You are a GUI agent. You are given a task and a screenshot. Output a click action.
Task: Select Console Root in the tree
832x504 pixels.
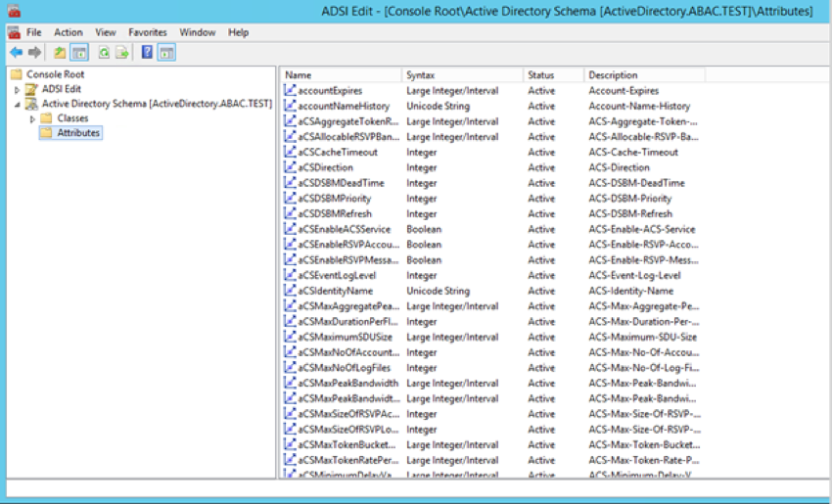coord(55,73)
